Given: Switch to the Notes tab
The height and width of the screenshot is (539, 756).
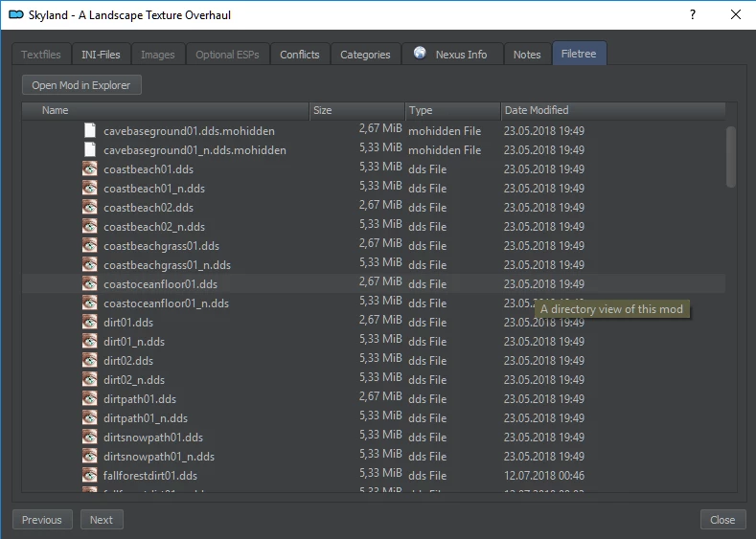Looking at the screenshot, I should click(x=527, y=55).
